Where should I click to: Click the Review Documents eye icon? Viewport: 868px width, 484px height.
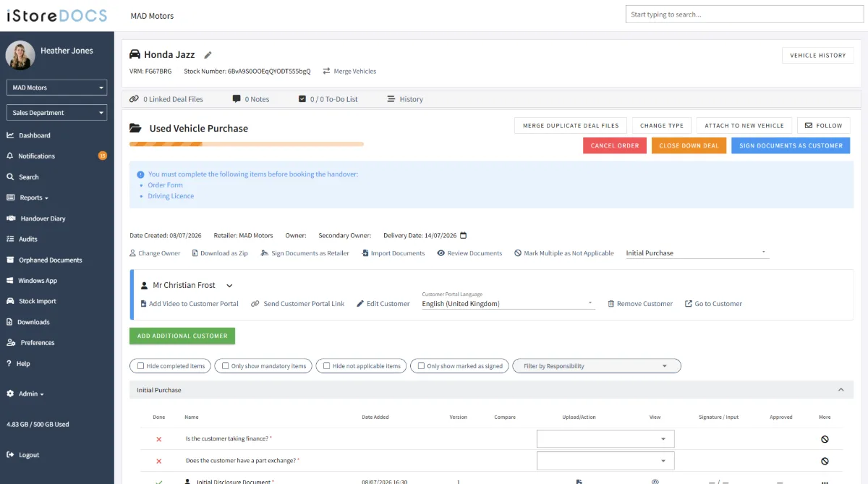pyautogui.click(x=441, y=253)
